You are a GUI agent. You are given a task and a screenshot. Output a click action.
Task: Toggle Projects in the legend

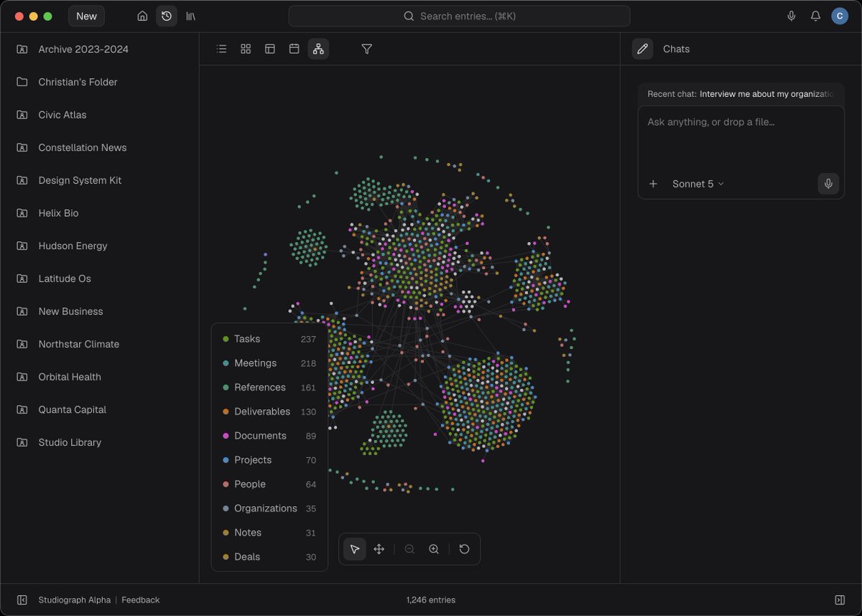point(269,459)
